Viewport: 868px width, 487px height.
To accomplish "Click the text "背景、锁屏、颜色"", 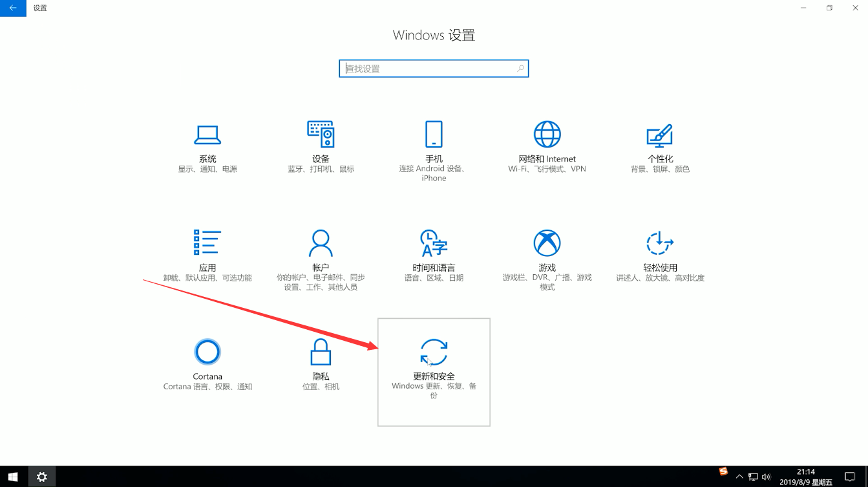I will (660, 169).
